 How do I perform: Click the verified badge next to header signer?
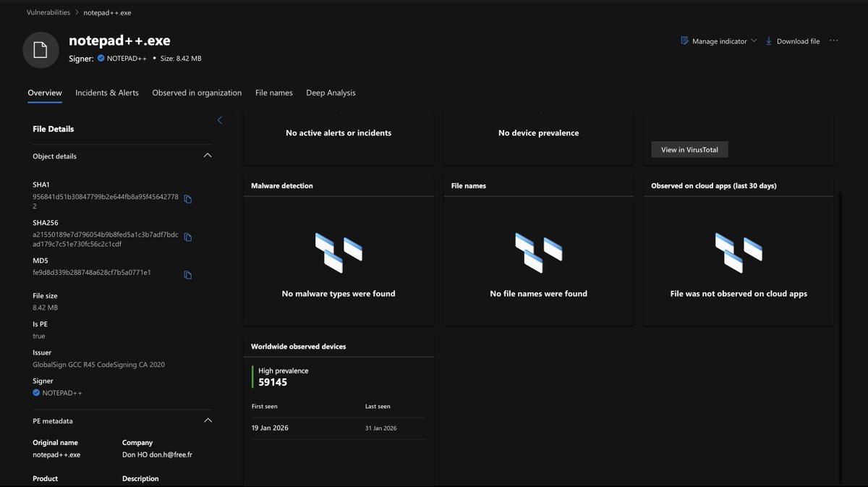101,59
